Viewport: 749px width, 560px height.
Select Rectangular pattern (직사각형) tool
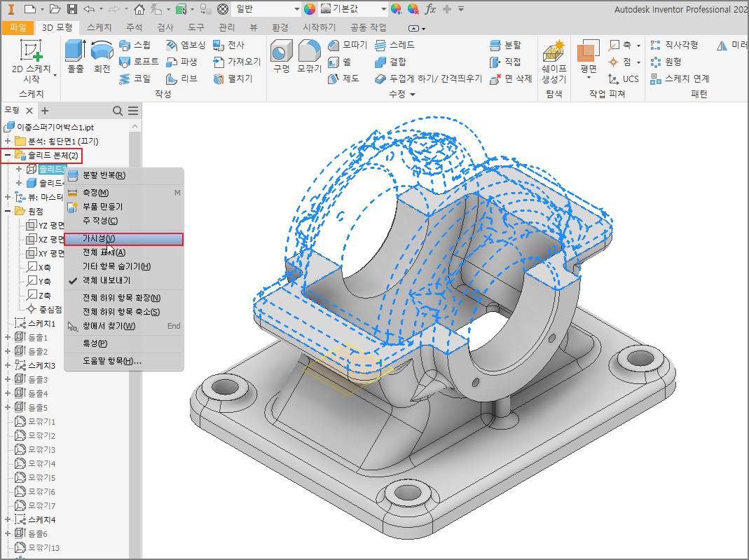coord(675,45)
